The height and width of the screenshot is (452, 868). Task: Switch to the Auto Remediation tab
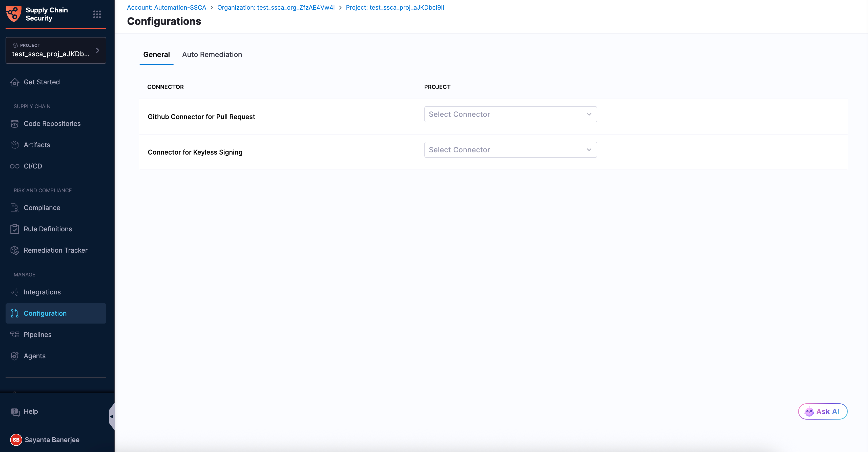tap(212, 55)
